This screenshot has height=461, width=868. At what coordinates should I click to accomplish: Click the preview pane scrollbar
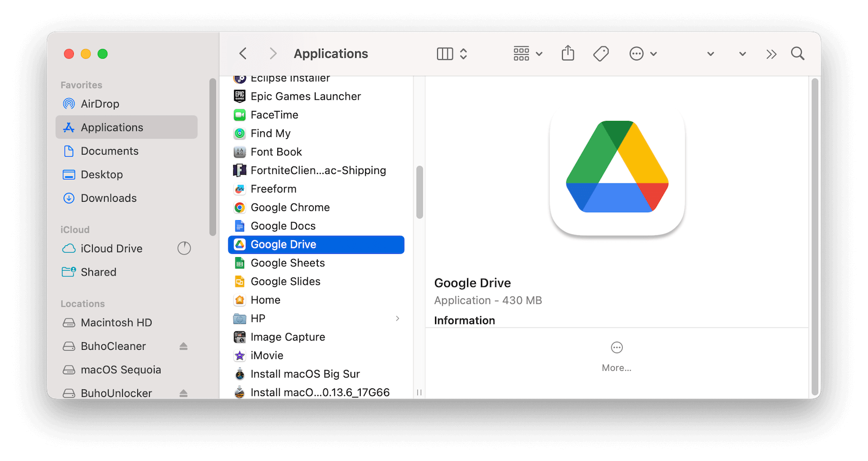(x=815, y=237)
